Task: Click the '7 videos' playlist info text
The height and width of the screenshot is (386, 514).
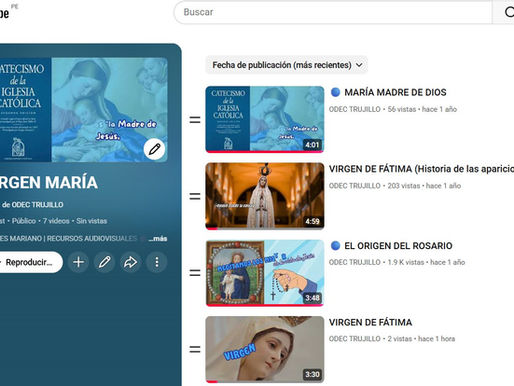Action: click(56, 221)
